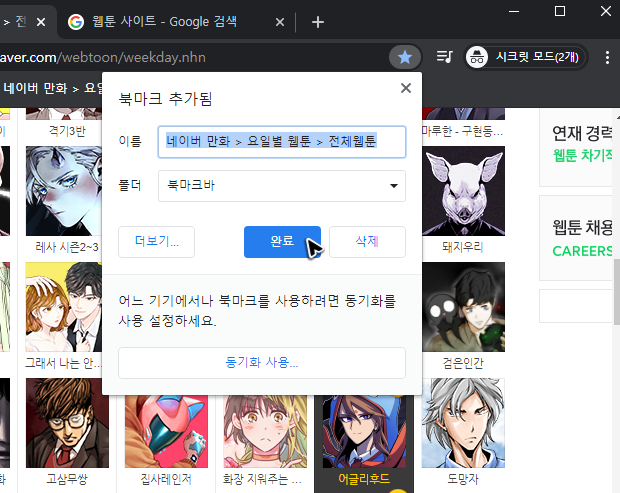Screen dimensions: 620x493
Task: Open the 레사 시즌2~3 webtoon thumbnail
Action: (x=64, y=191)
